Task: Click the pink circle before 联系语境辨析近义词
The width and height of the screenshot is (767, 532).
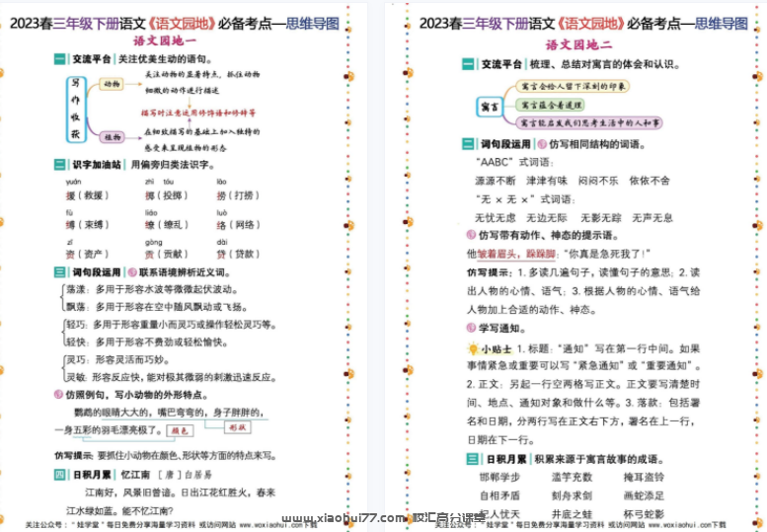Action: click(132, 272)
